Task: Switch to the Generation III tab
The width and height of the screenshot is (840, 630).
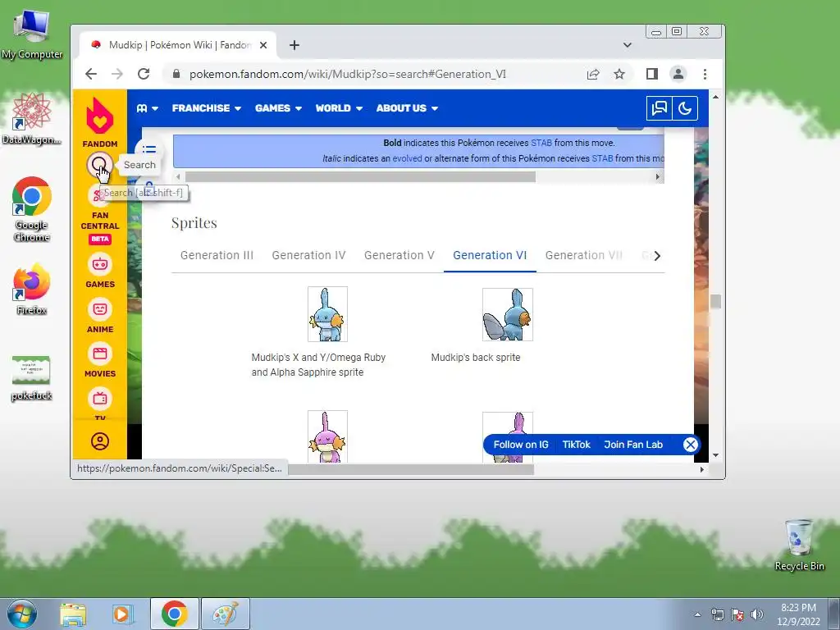Action: [x=217, y=256]
